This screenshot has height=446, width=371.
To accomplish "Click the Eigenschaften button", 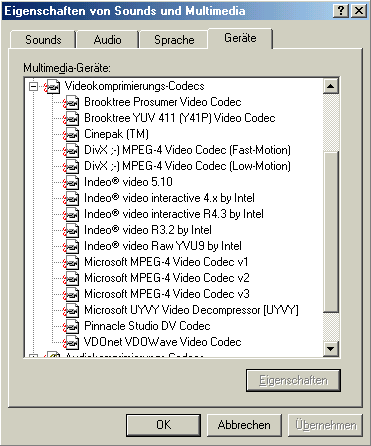I will click(293, 380).
